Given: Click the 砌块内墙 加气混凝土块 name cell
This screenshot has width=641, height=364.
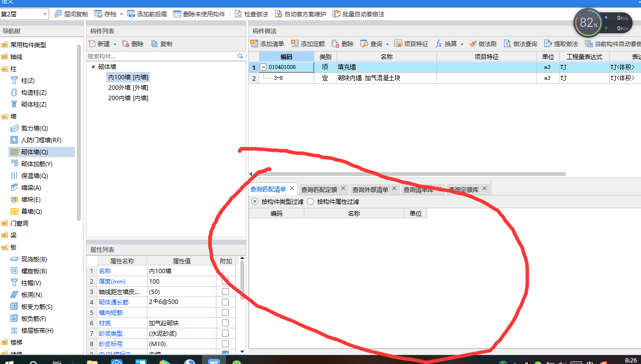Looking at the screenshot, I should (387, 78).
